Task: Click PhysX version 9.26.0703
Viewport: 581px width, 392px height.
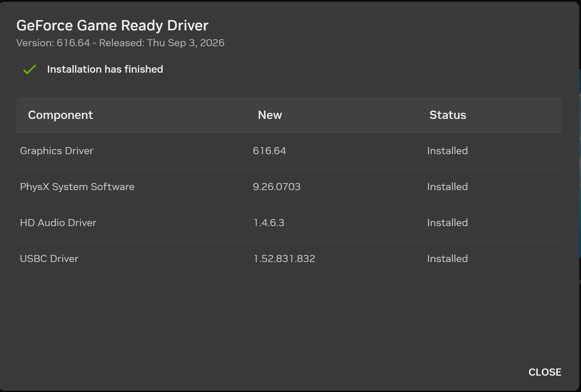Action: point(276,187)
